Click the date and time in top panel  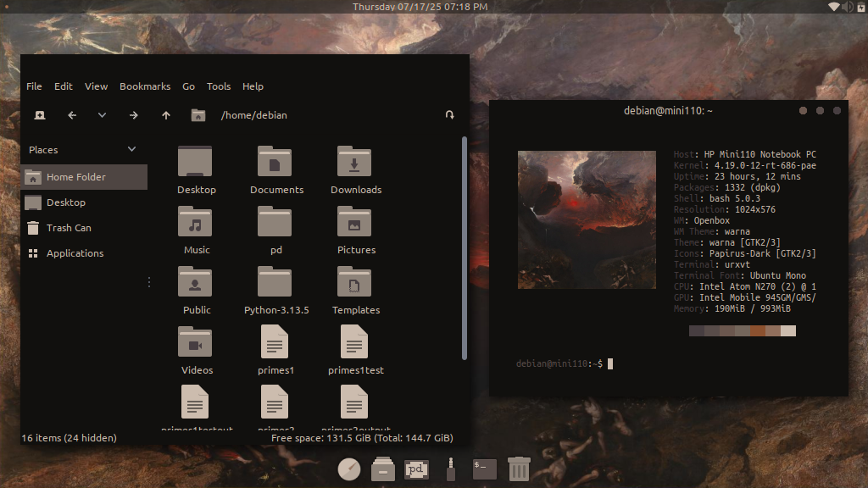(x=420, y=7)
